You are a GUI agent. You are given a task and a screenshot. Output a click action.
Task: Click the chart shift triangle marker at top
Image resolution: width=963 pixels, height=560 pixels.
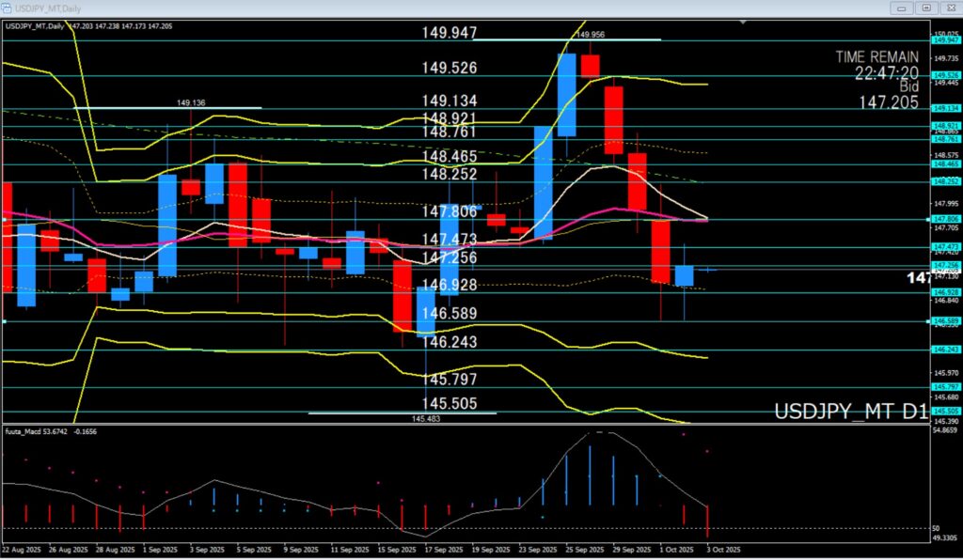coord(744,22)
